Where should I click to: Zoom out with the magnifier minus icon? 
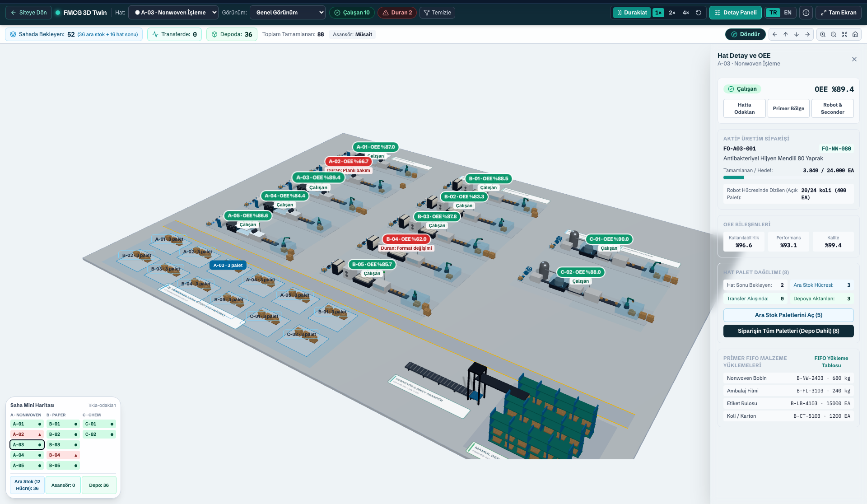pyautogui.click(x=834, y=34)
